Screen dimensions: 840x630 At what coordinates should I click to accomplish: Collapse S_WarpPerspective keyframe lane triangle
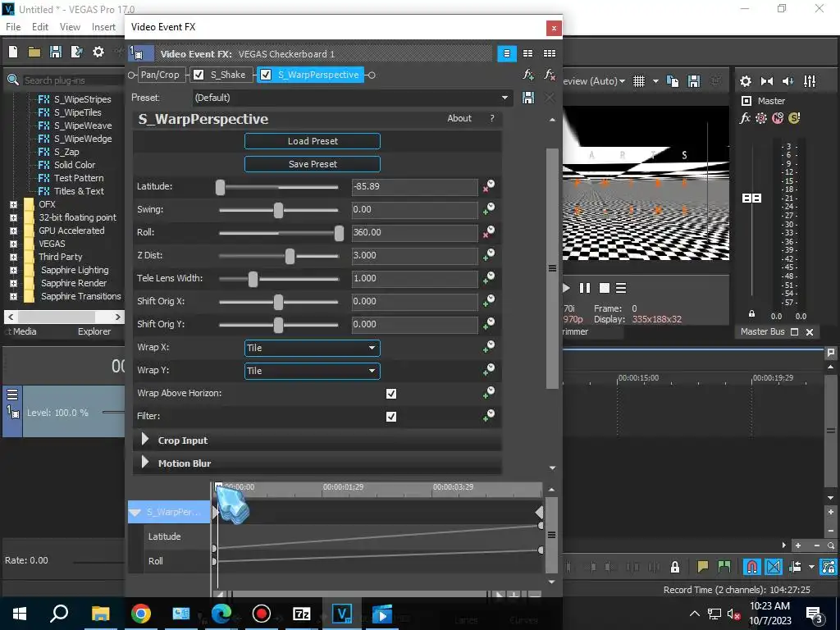click(135, 513)
